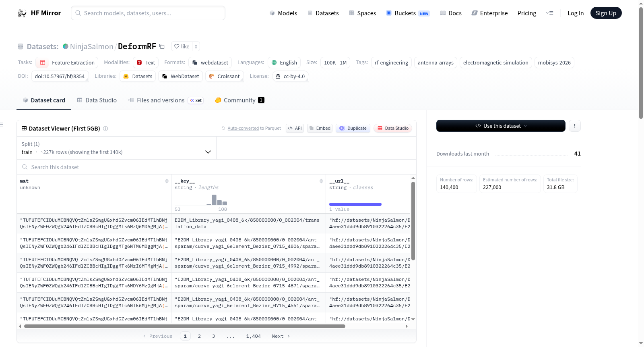
Task: Click the DeformRF dataset title
Action: point(137,46)
